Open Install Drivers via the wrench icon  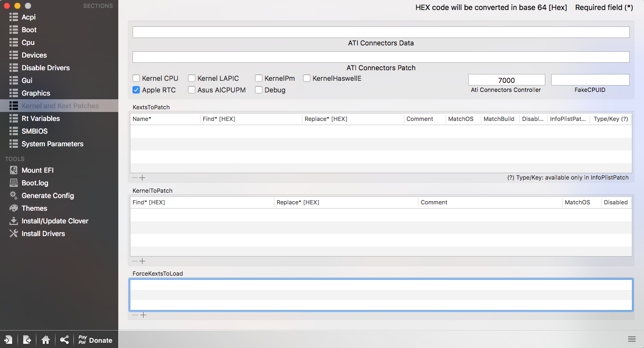click(14, 233)
